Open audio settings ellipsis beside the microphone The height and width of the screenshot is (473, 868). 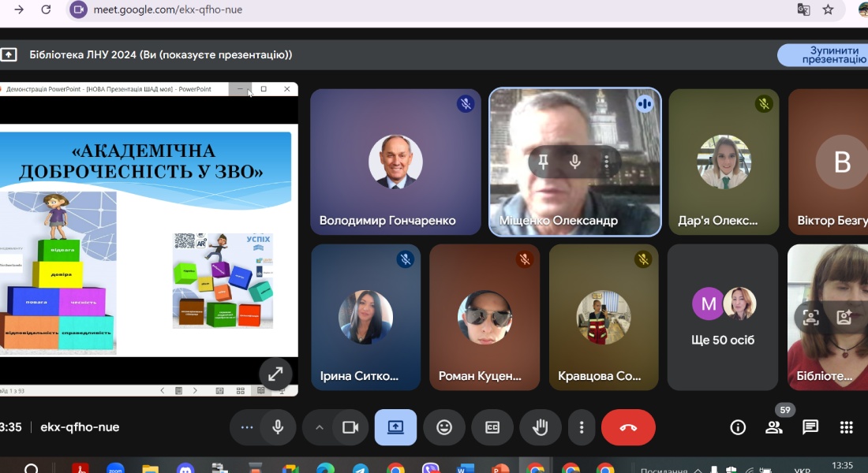(247, 427)
